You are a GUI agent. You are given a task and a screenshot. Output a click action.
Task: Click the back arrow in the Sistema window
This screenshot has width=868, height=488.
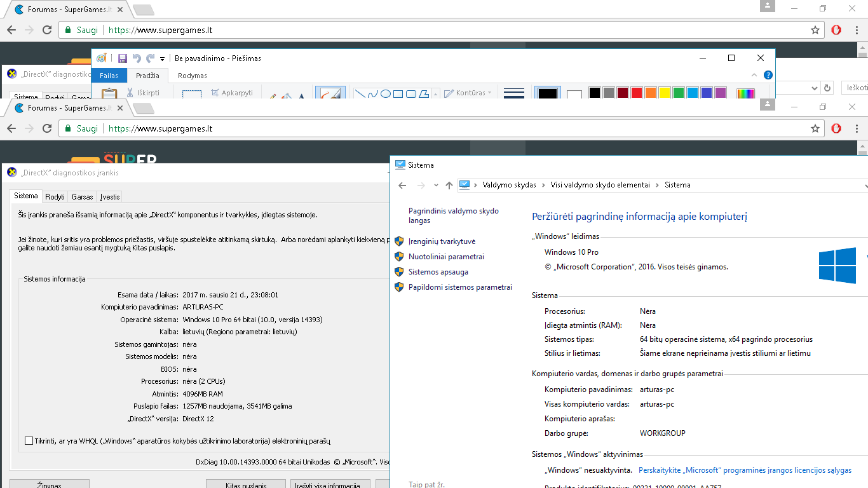(x=402, y=186)
